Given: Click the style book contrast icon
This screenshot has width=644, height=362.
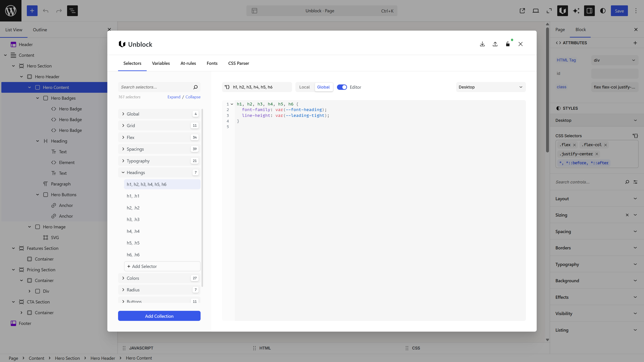Looking at the screenshot, I should [603, 11].
